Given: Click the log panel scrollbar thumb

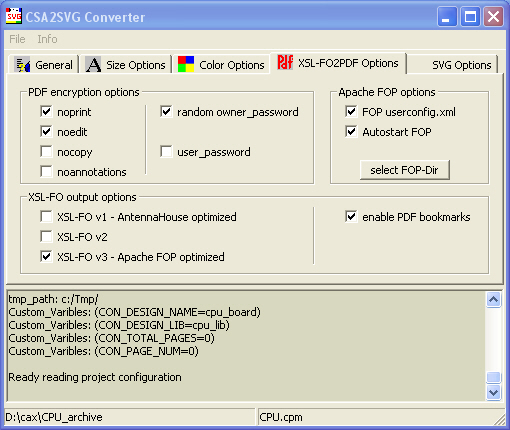Looking at the screenshot, I should (x=493, y=377).
